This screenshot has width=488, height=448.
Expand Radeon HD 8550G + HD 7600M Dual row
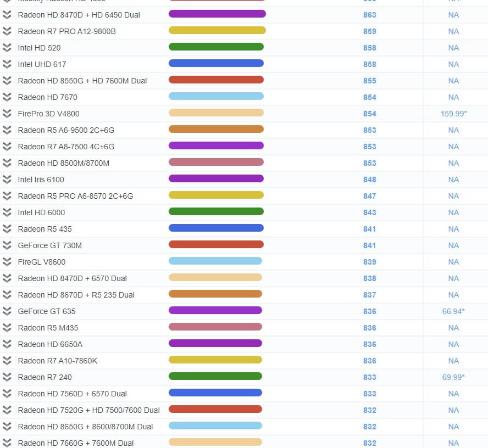tap(7, 81)
